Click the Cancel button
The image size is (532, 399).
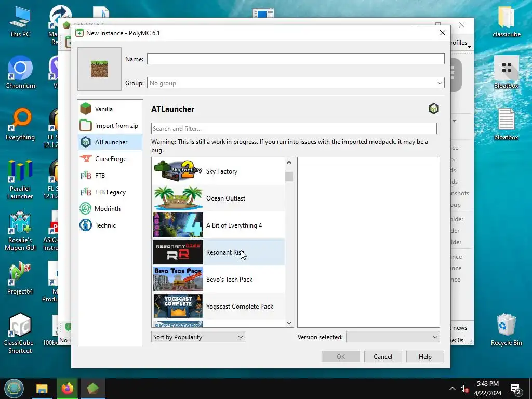coord(383,356)
